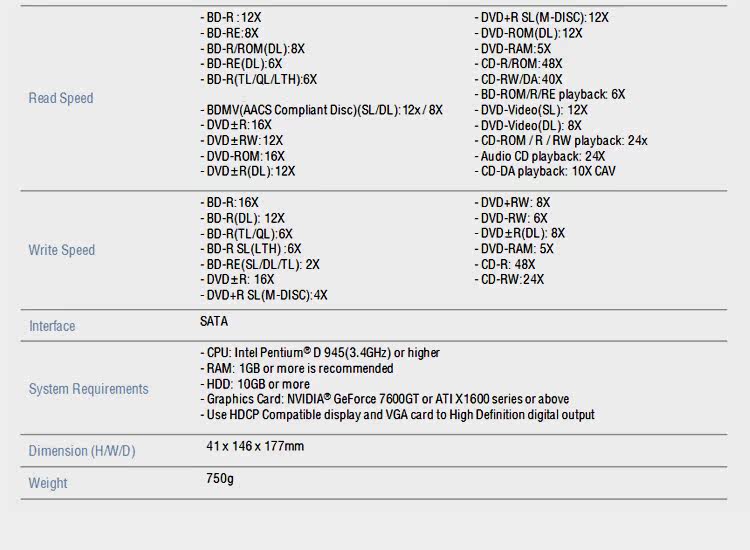Select the System Requirements label
The height and width of the screenshot is (550, 750).
click(x=88, y=389)
